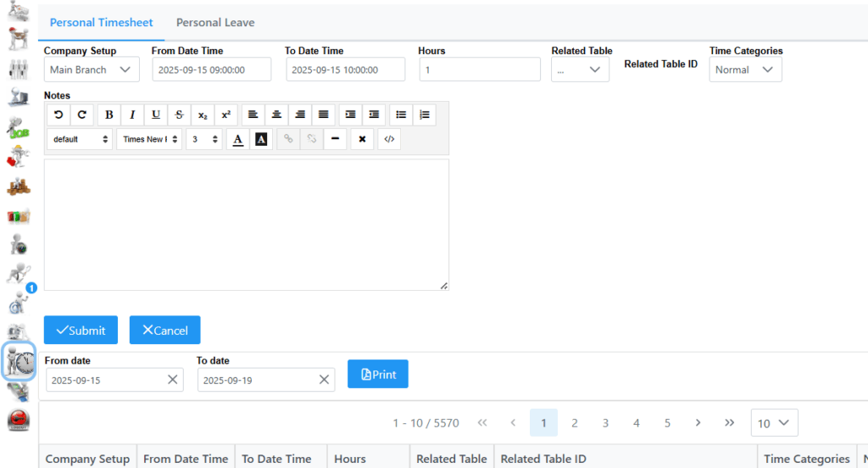The width and height of the screenshot is (868, 468).
Task: Print the timesheet report
Action: click(x=378, y=374)
